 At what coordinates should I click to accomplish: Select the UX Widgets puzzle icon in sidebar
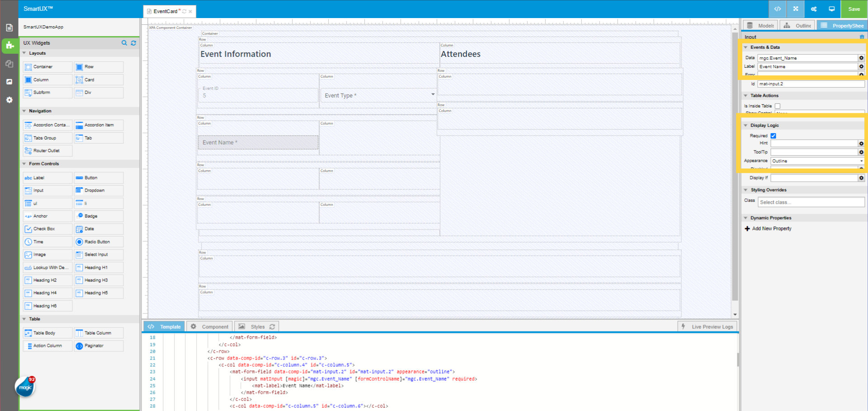[9, 46]
